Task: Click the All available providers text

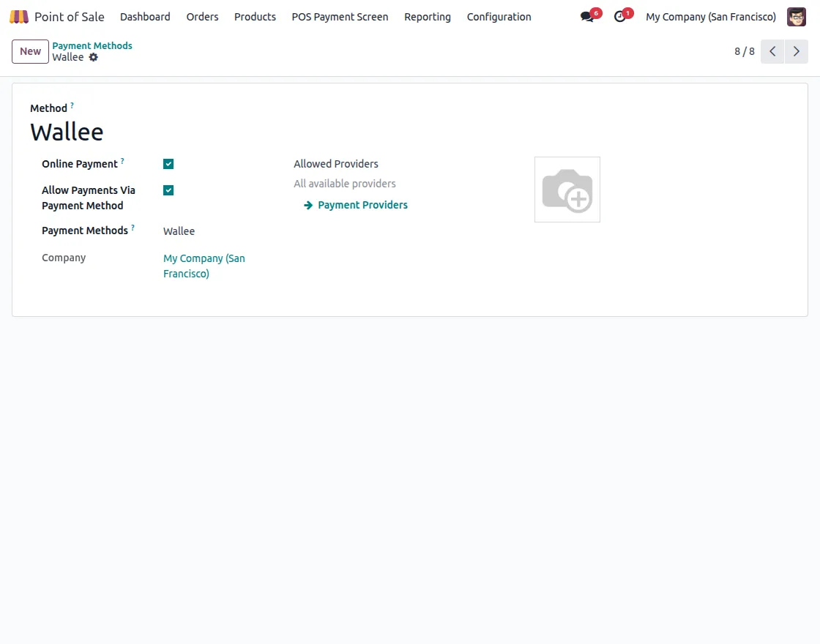Action: click(345, 184)
